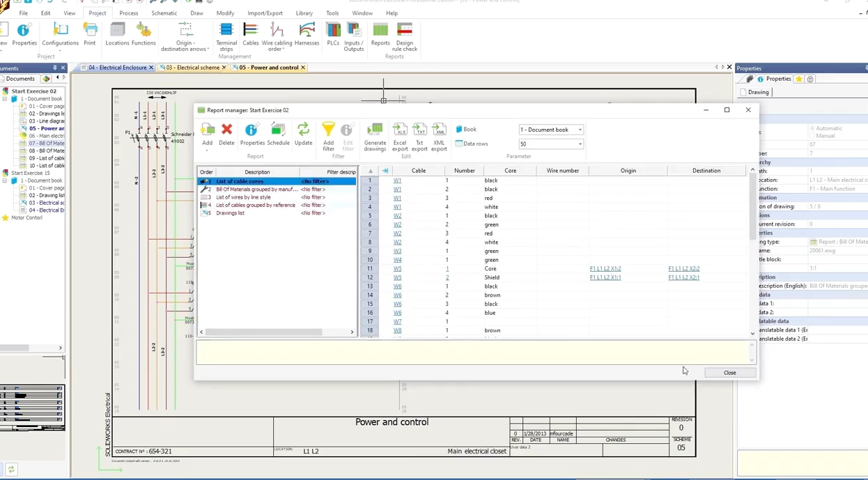868x480 pixels.
Task: Open the W5 cable link
Action: [397, 269]
